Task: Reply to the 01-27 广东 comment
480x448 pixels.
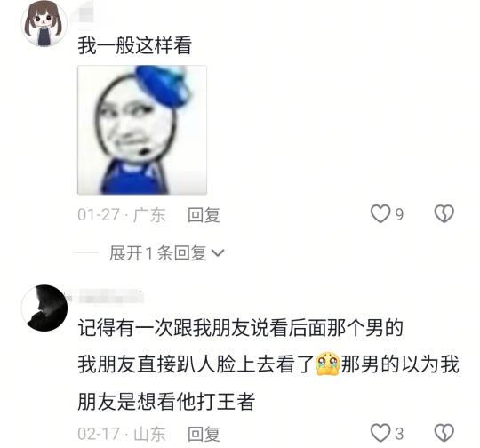Action: (204, 214)
